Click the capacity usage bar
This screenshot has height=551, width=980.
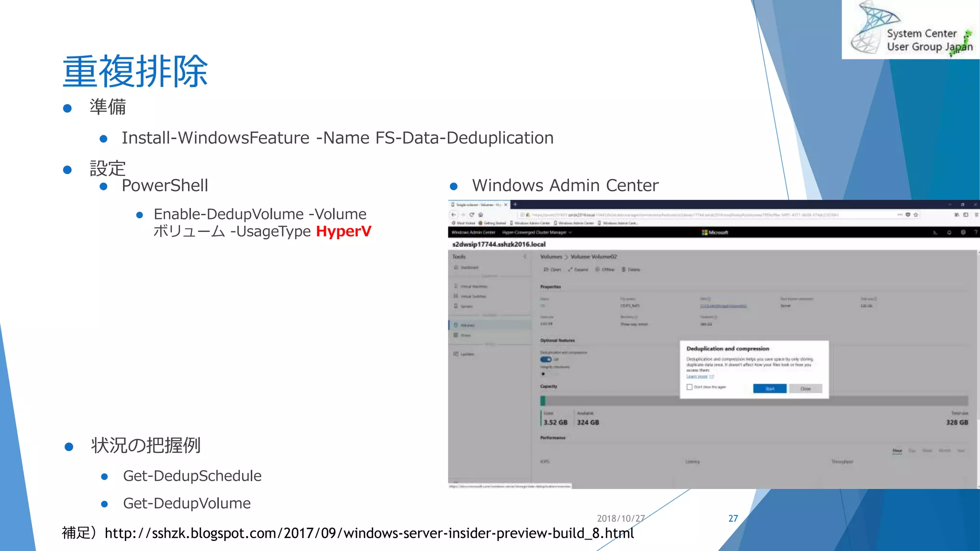pyautogui.click(x=754, y=401)
